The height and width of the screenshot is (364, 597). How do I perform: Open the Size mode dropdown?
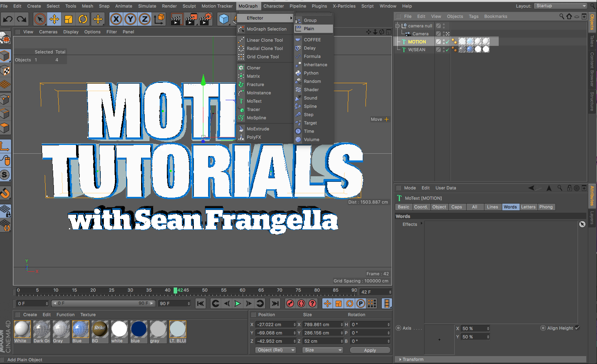click(323, 350)
